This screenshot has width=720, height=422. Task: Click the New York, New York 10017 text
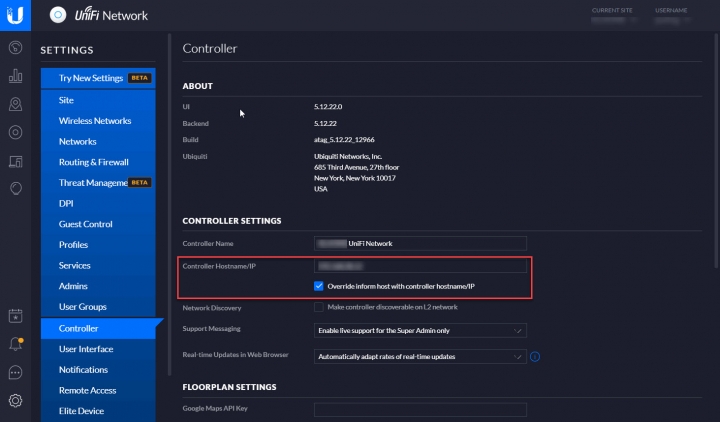click(x=354, y=178)
